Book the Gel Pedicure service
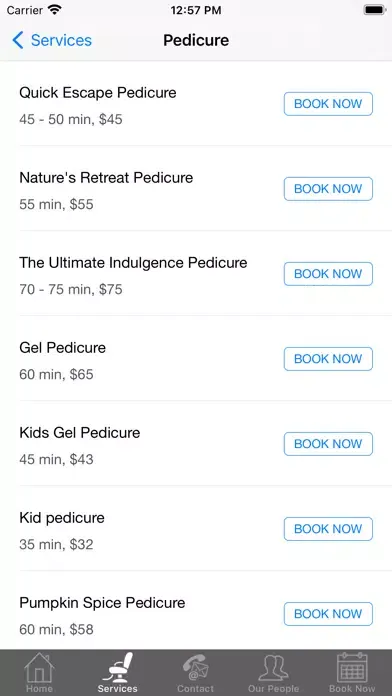The width and height of the screenshot is (392, 696). [x=328, y=359]
